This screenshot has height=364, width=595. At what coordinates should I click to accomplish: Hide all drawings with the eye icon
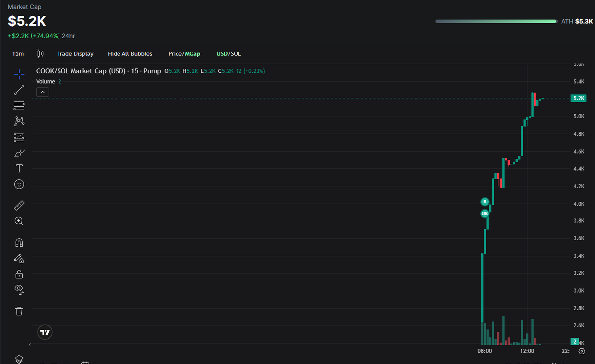coord(19,289)
